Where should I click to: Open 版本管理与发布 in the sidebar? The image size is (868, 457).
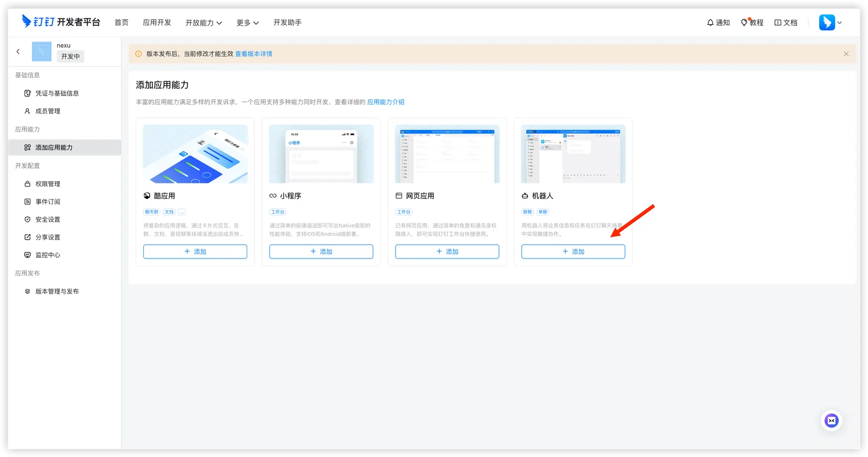[57, 292]
